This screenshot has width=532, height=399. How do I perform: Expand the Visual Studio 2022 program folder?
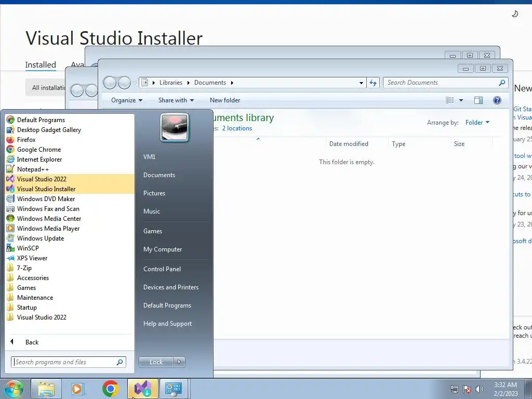[x=70, y=317]
